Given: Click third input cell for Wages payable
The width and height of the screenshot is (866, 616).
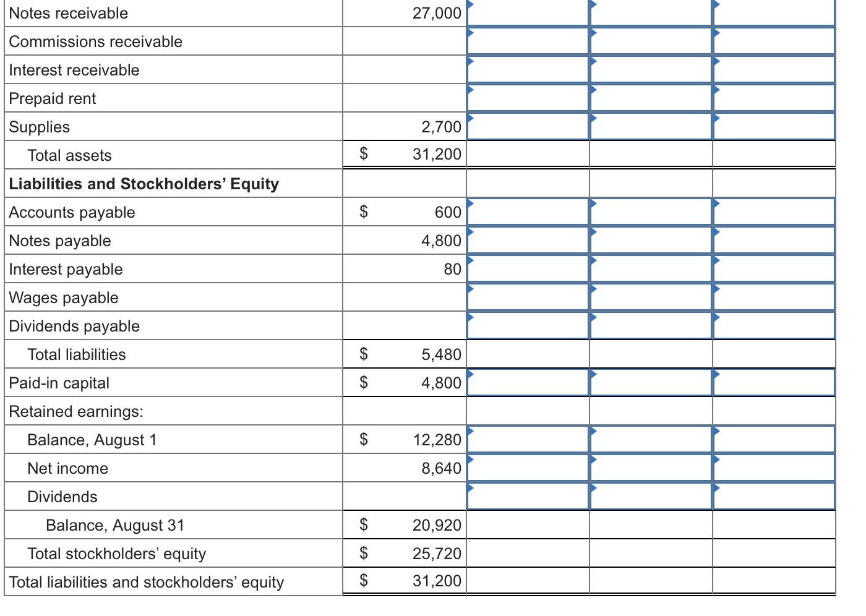Looking at the screenshot, I should click(x=774, y=297).
